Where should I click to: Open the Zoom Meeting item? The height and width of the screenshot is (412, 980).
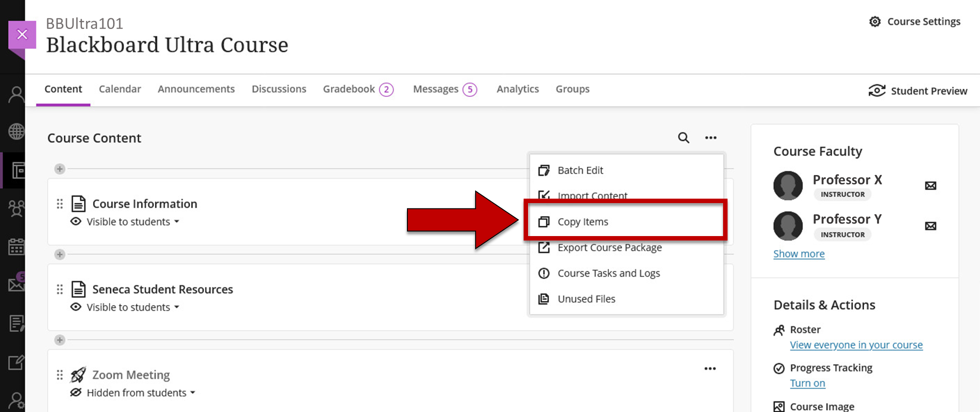[x=131, y=375]
